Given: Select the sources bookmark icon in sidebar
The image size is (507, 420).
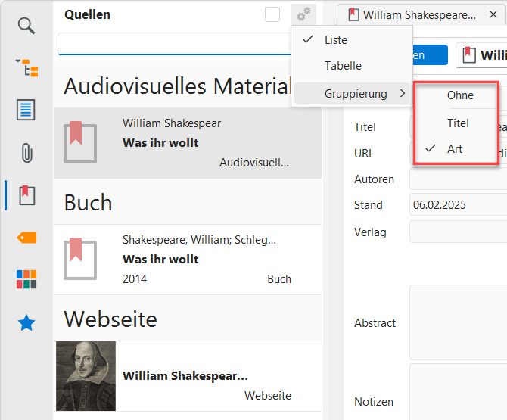Looking at the screenshot, I should point(26,194).
